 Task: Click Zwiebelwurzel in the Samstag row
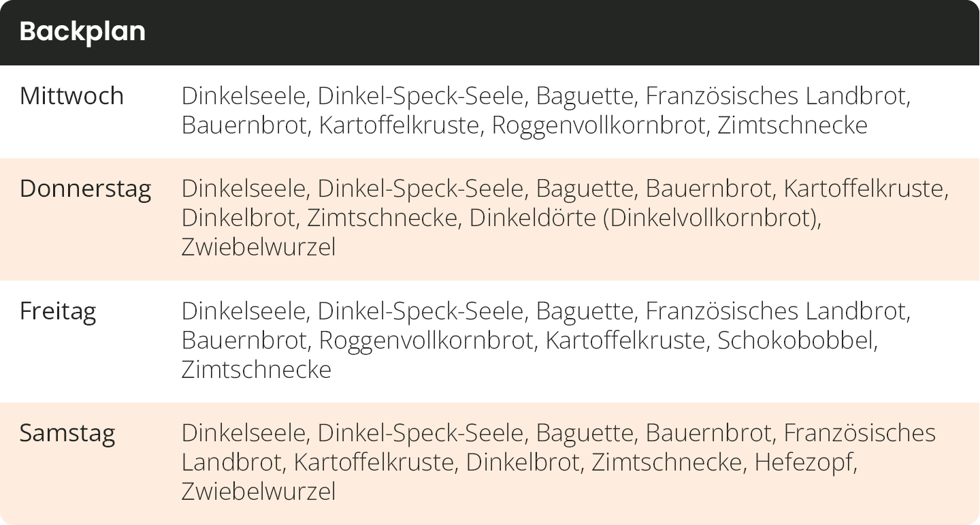[x=259, y=491]
